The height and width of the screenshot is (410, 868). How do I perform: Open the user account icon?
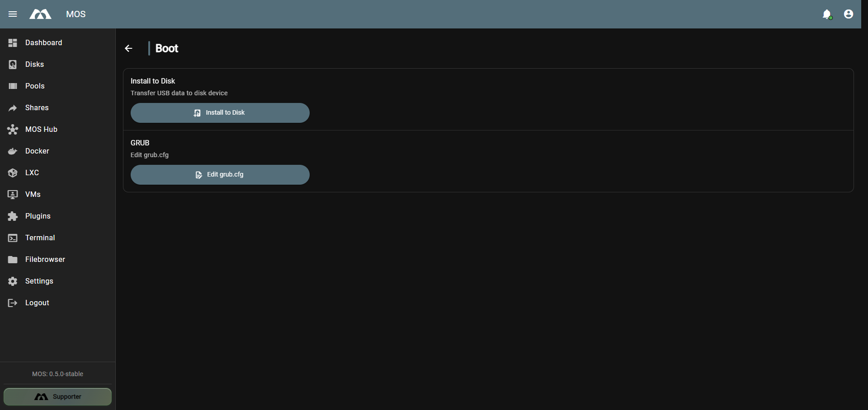(x=849, y=14)
